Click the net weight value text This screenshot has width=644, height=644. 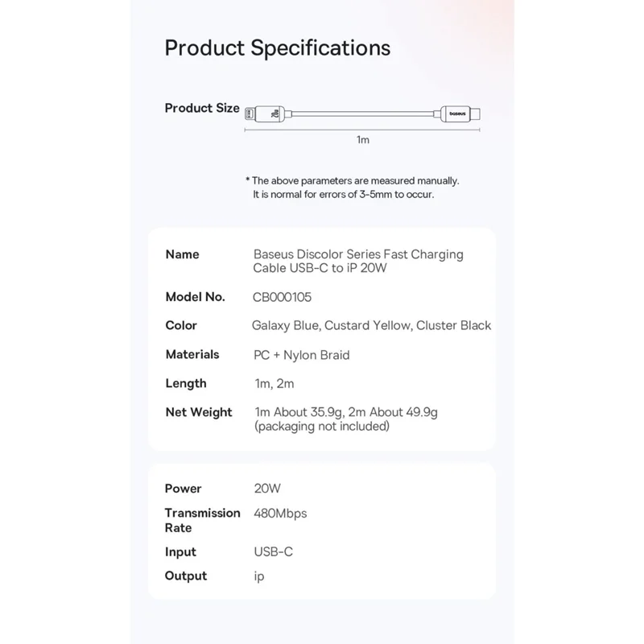pos(345,419)
